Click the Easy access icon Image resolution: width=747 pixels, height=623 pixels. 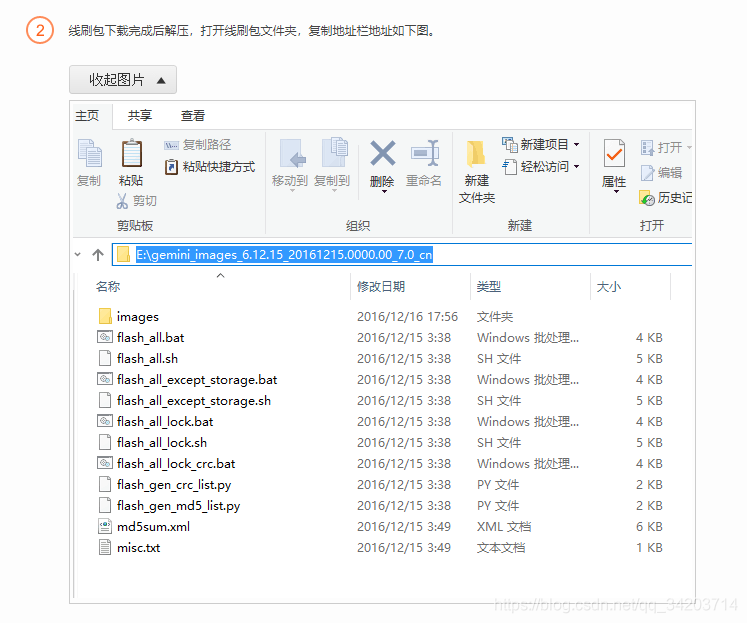[x=509, y=167]
